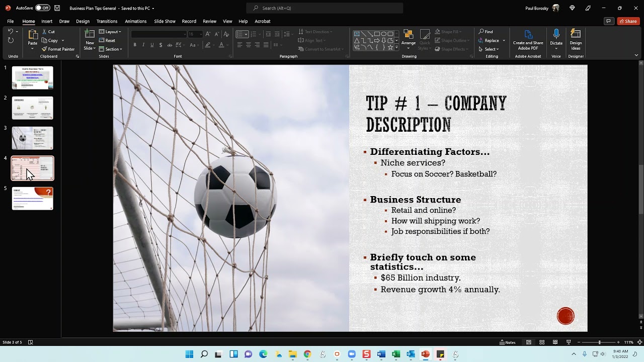This screenshot has height=362, width=644.
Task: Open the Select dropdown
Action: click(489, 49)
